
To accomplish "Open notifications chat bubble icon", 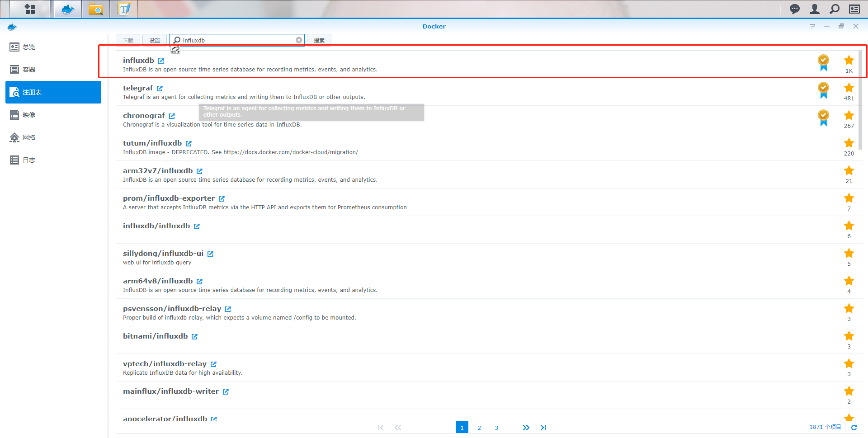I will point(795,9).
